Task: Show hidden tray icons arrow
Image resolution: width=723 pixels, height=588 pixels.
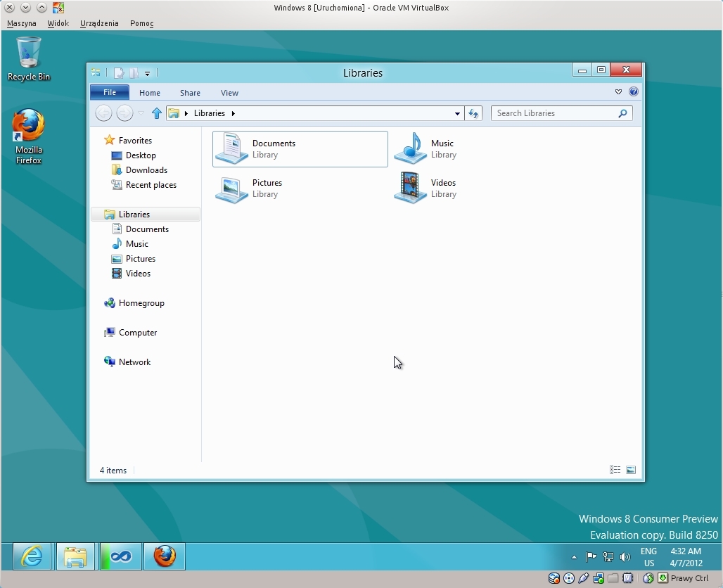Action: click(x=574, y=557)
